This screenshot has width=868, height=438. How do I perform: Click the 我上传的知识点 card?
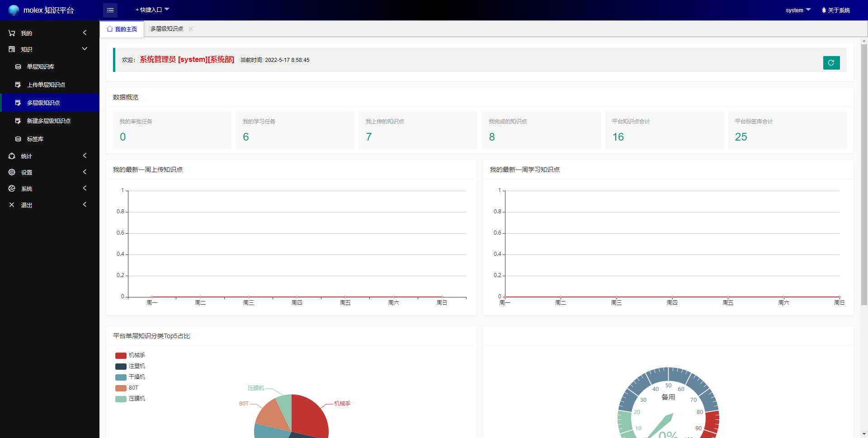418,130
